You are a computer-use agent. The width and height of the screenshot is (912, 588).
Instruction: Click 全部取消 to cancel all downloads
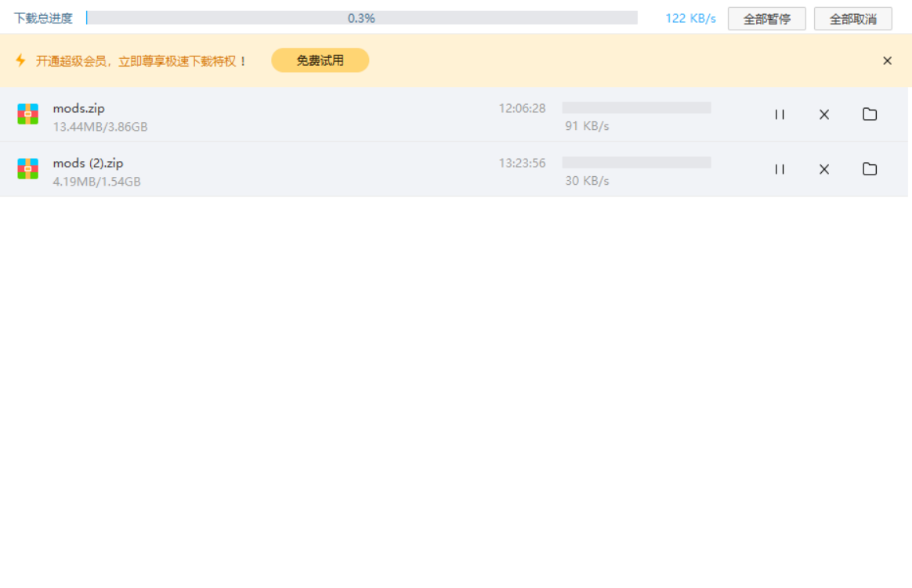coord(852,19)
